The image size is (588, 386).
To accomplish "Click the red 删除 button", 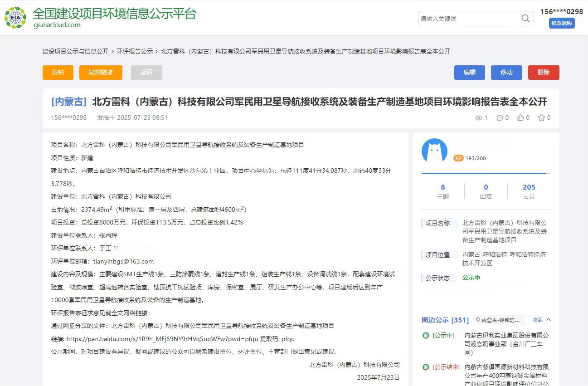I will coord(544,73).
